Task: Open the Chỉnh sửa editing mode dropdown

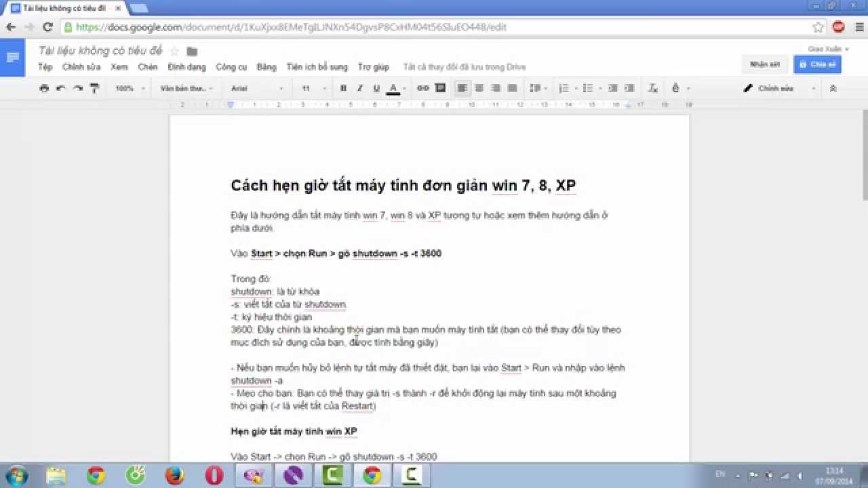Action: coord(781,88)
